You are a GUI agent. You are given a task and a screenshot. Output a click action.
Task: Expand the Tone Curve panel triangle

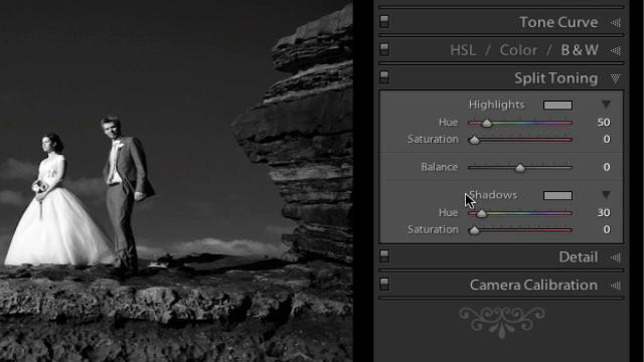point(615,23)
